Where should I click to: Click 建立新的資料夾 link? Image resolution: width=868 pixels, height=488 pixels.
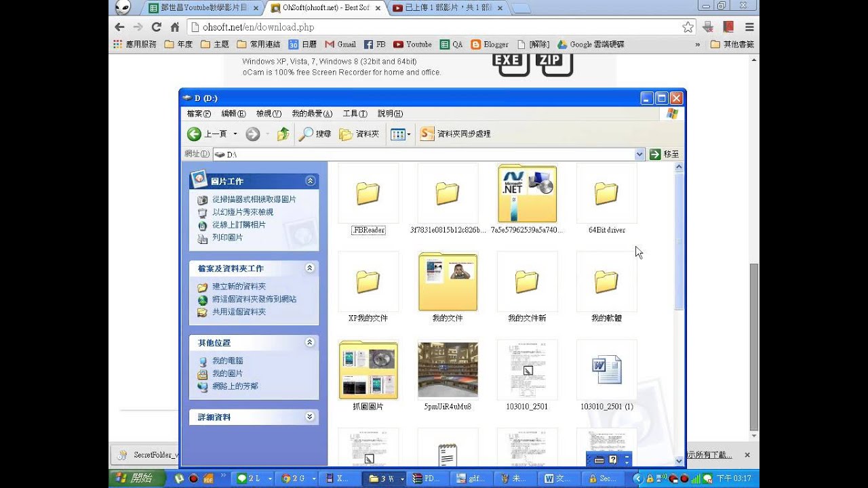click(x=239, y=287)
